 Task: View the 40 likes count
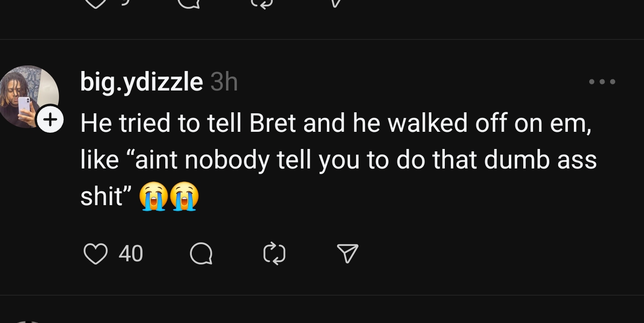click(x=131, y=254)
